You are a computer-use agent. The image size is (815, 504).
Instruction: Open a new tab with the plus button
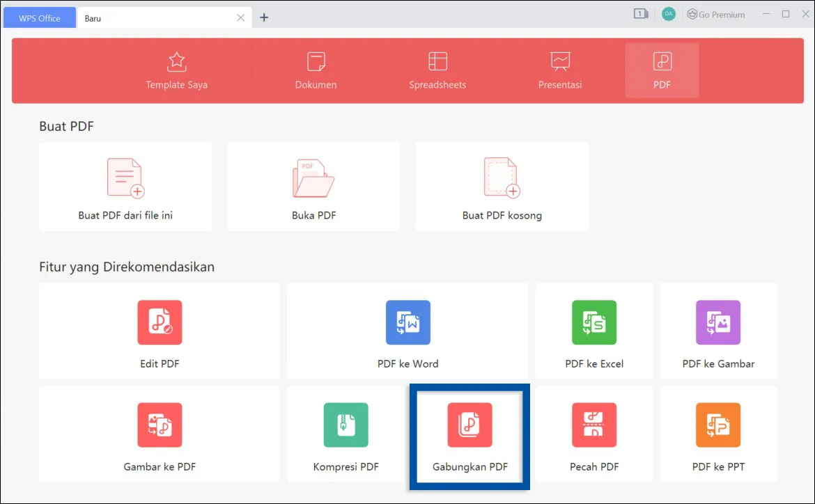click(264, 17)
